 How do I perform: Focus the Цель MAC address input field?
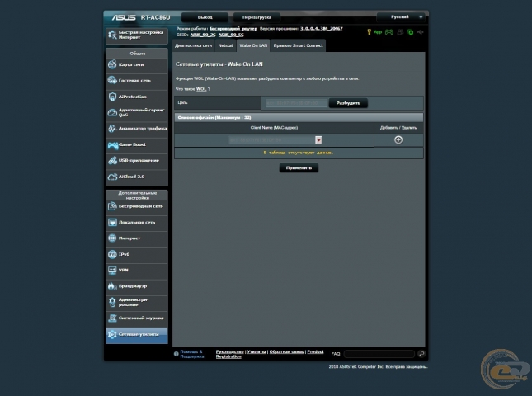(x=296, y=103)
